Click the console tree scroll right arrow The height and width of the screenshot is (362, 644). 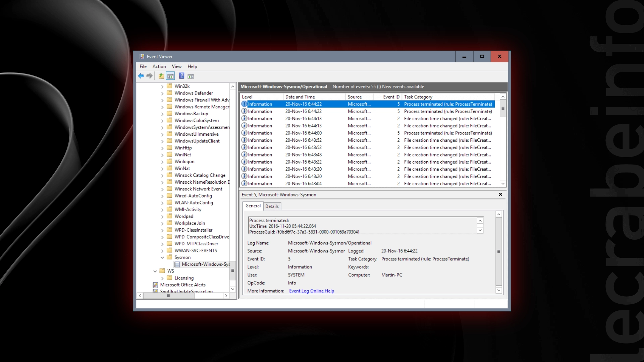226,296
